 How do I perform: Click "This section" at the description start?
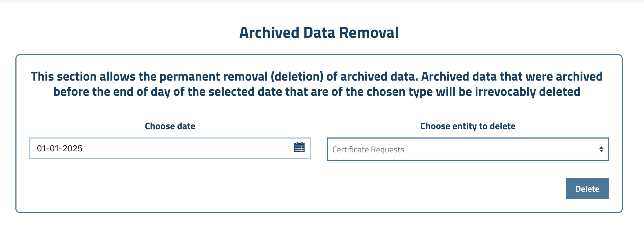tap(64, 77)
